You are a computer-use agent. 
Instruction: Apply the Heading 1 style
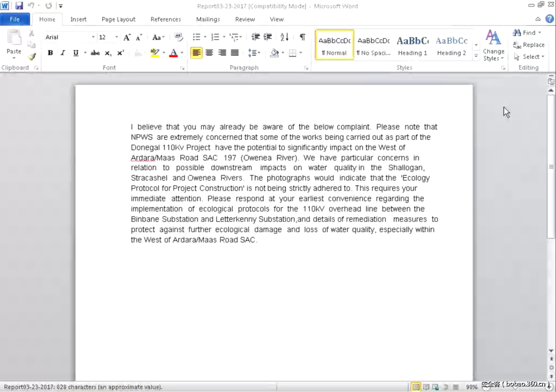click(412, 45)
